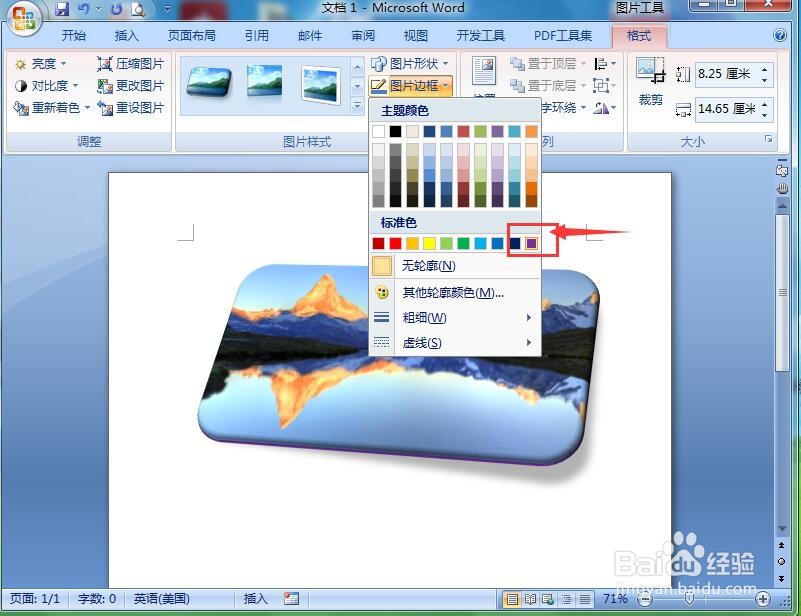Screen dimensions: 801x616
Task: Open 置于顶层 bring to front
Action: pos(548,63)
